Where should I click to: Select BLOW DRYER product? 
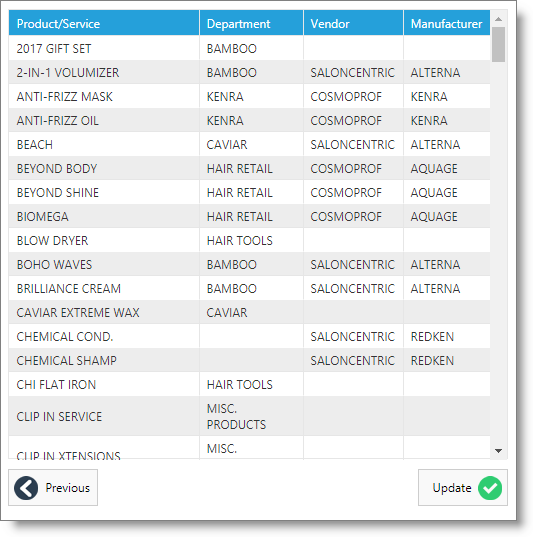(x=52, y=240)
